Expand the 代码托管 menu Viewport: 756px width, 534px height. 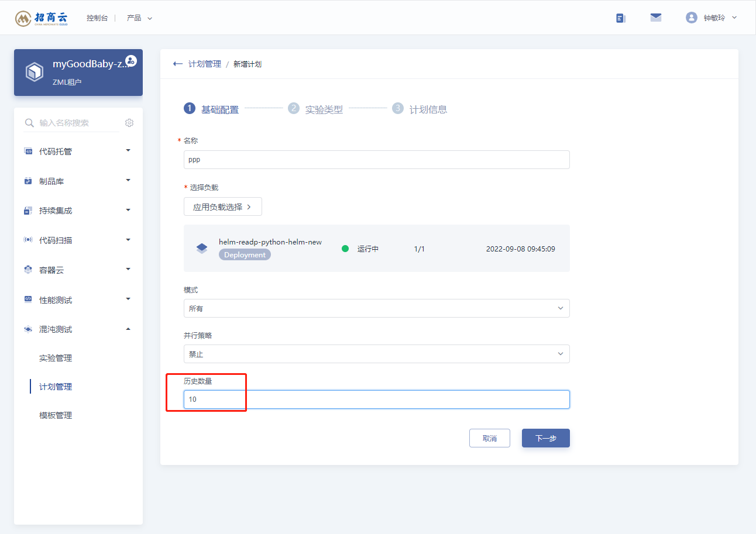(x=128, y=151)
